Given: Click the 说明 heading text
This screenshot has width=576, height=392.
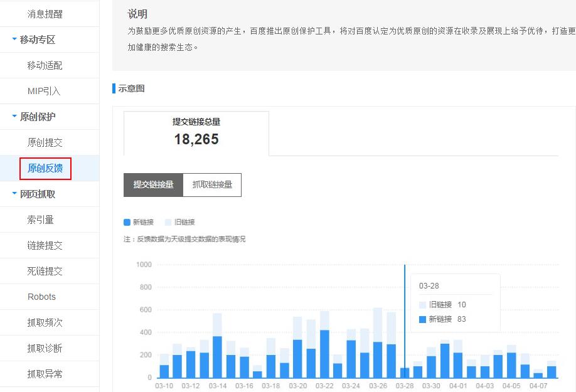Looking at the screenshot, I should coord(137,14).
